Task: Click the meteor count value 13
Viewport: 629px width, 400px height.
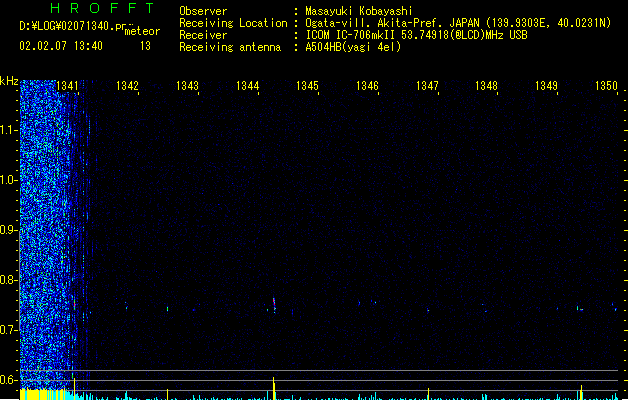Action: [x=145, y=46]
